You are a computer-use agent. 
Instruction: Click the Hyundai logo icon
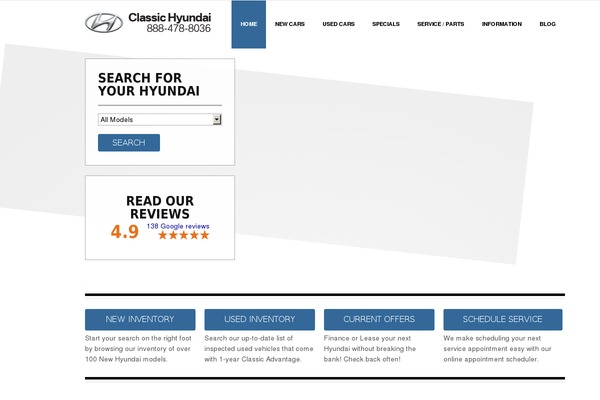tap(104, 23)
